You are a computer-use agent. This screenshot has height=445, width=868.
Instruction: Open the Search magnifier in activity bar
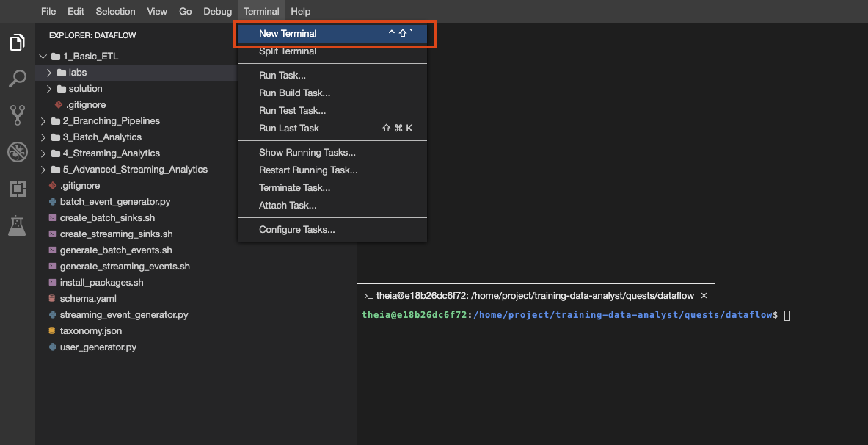tap(17, 79)
